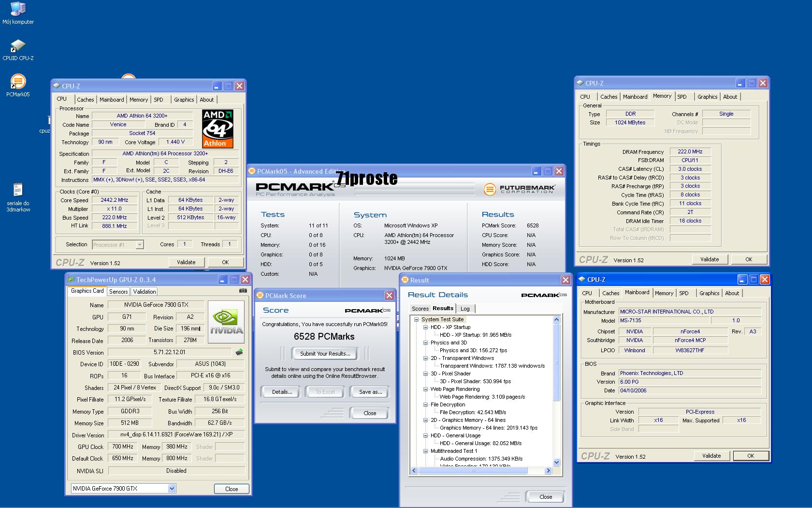The height and width of the screenshot is (508, 812).
Task: Click the Result tree horizontal scrollbar right arrow
Action: point(548,470)
